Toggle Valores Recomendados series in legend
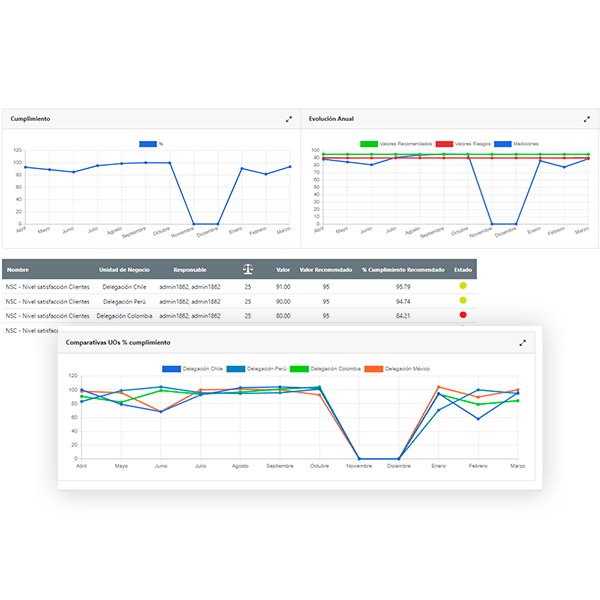This screenshot has width=600, height=600. pos(396,143)
